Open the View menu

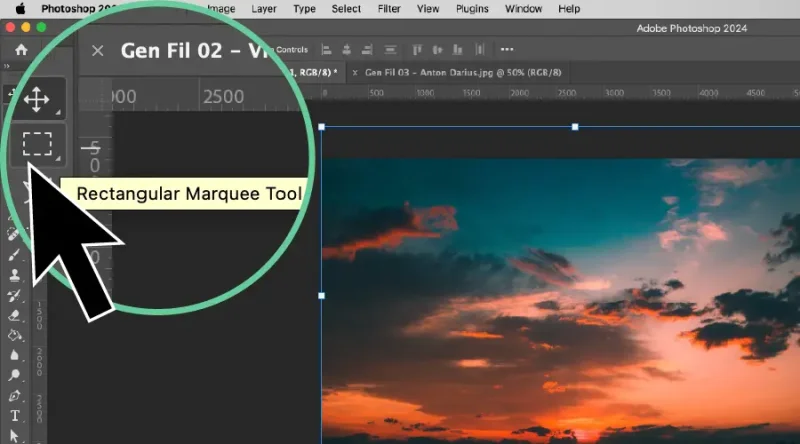coord(428,9)
